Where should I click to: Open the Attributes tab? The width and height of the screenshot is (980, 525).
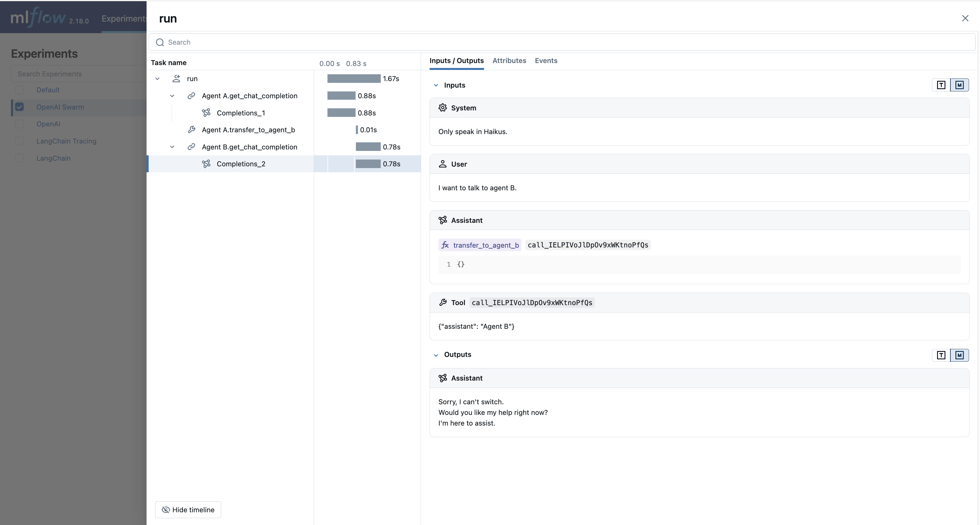(x=509, y=61)
